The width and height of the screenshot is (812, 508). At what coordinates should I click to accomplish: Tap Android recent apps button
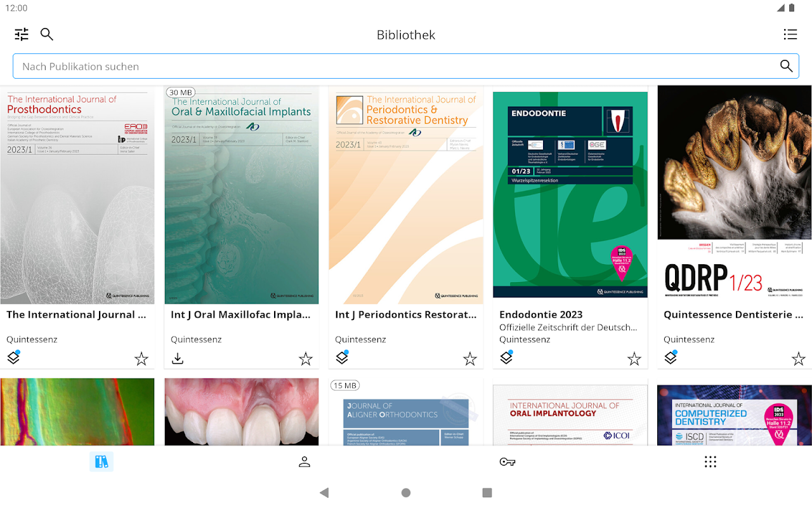tap(487, 493)
